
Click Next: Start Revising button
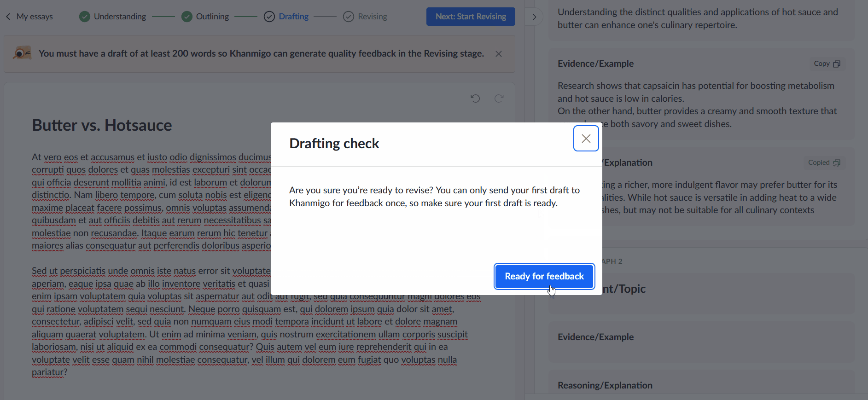[471, 17]
